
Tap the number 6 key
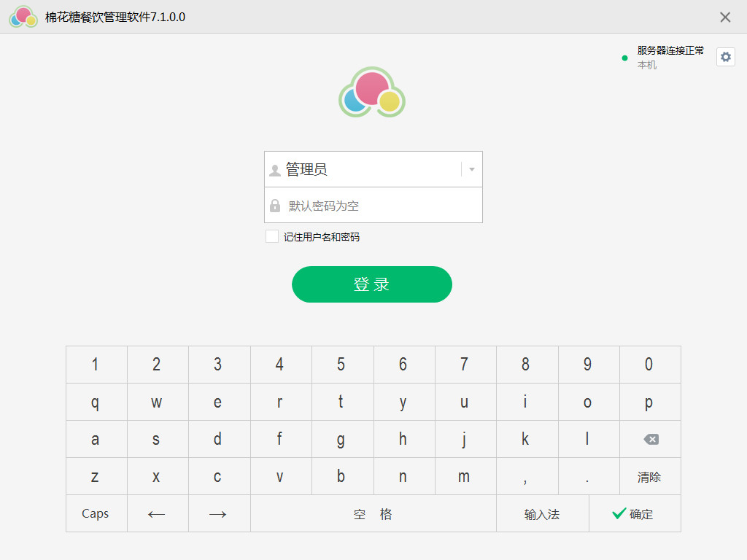(x=404, y=365)
